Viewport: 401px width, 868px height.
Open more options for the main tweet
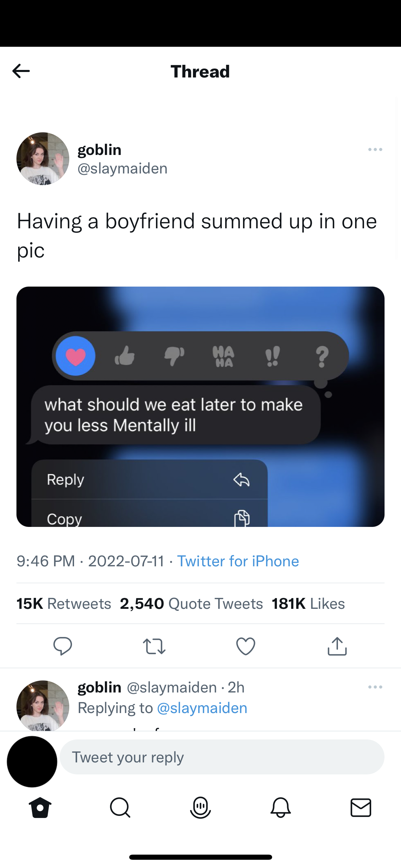(375, 149)
